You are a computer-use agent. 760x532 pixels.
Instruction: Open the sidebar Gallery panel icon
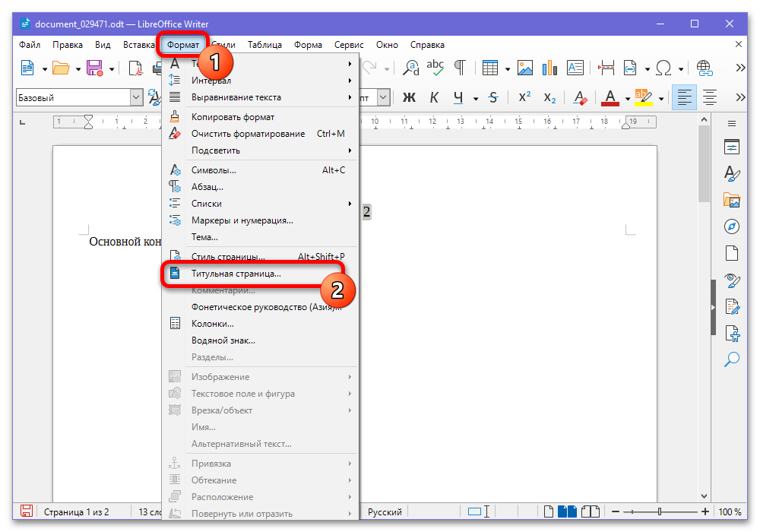pos(731,200)
